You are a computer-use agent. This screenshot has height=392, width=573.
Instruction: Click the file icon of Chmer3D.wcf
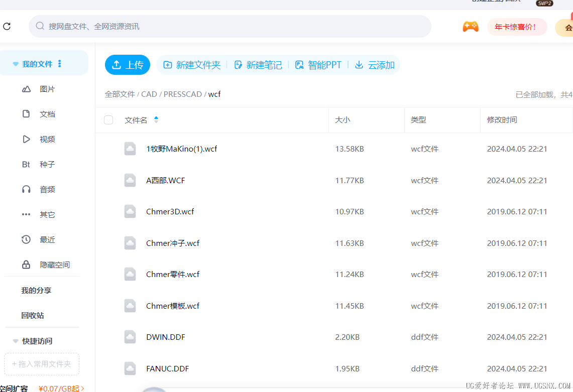tap(130, 211)
